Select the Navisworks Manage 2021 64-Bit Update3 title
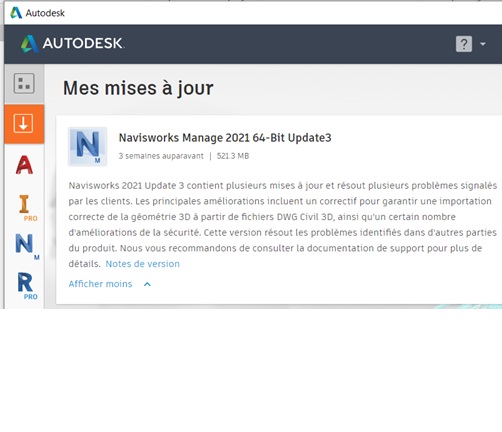This screenshot has width=502, height=432. click(225, 138)
